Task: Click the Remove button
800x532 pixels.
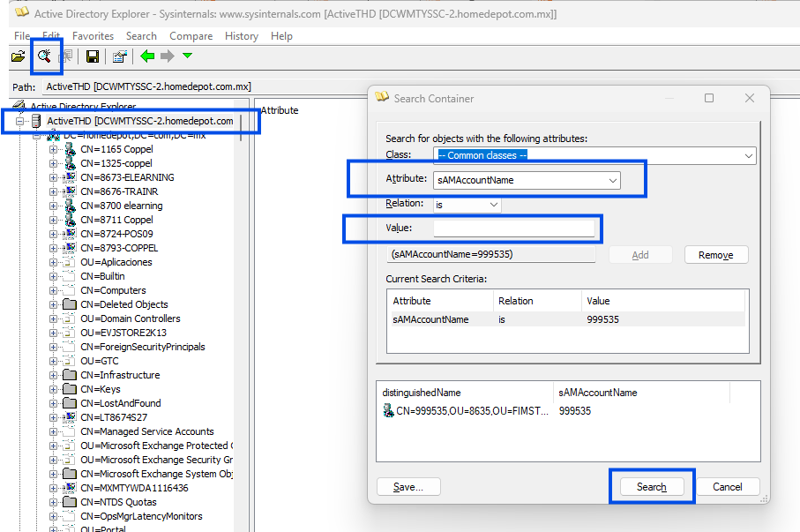Action: pyautogui.click(x=716, y=255)
